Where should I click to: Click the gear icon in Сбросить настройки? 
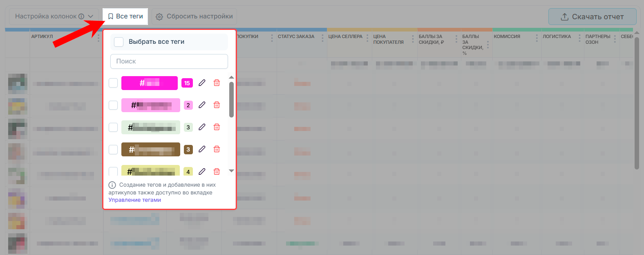[x=160, y=17]
